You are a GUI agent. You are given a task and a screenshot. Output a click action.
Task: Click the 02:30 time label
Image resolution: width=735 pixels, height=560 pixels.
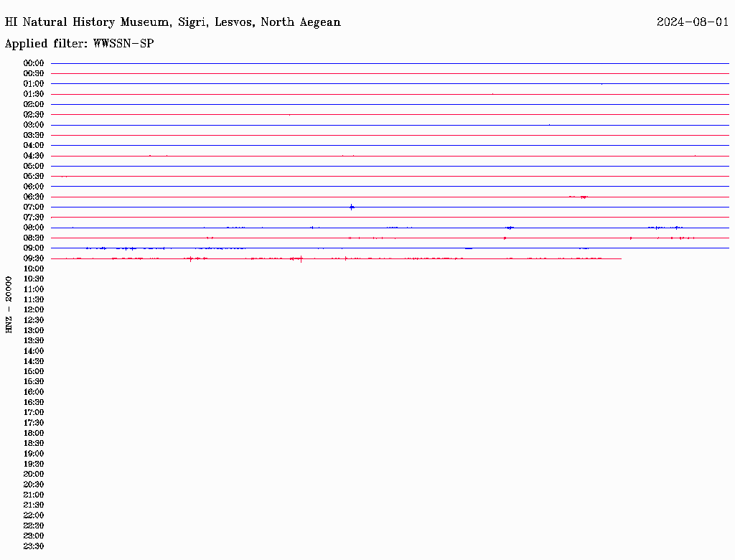coord(34,114)
